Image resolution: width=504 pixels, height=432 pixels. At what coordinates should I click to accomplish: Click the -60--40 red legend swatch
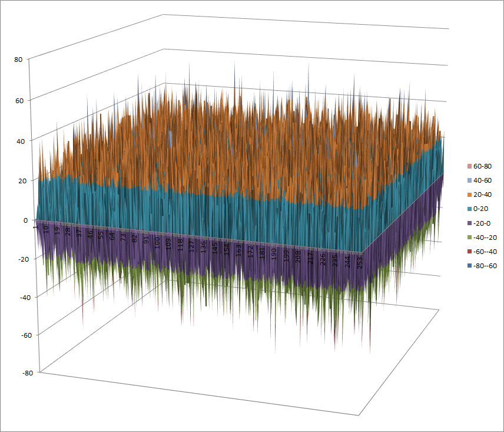(469, 252)
